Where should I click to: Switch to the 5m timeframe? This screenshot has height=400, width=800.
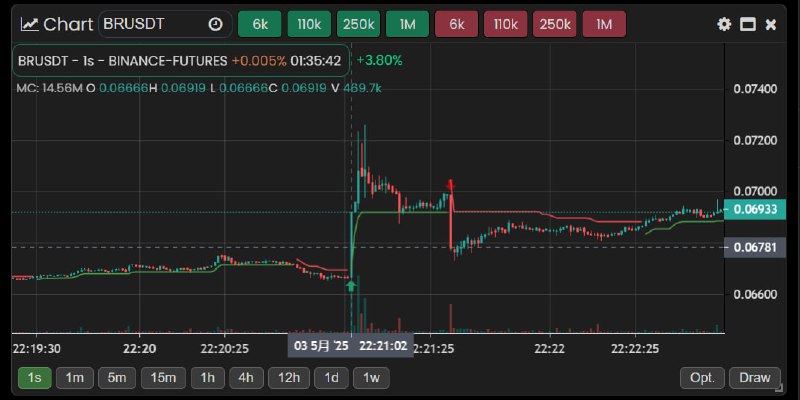[x=117, y=378]
